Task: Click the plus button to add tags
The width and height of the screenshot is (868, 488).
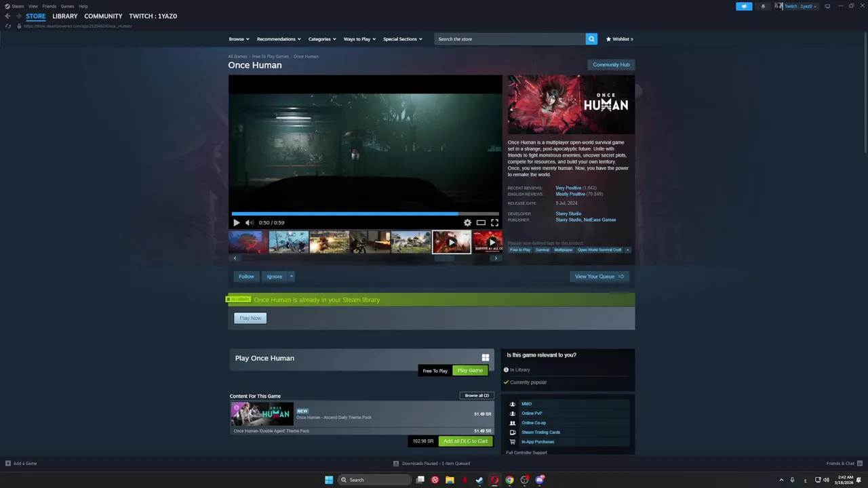Action: tap(627, 250)
